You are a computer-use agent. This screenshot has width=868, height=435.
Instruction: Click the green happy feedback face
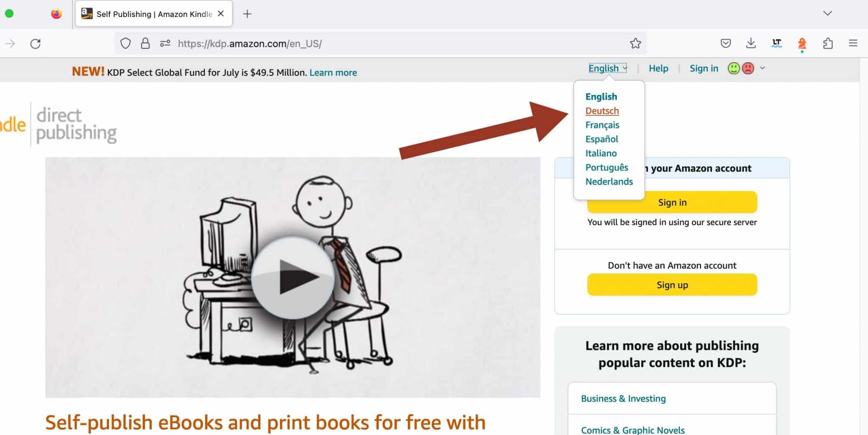[734, 68]
